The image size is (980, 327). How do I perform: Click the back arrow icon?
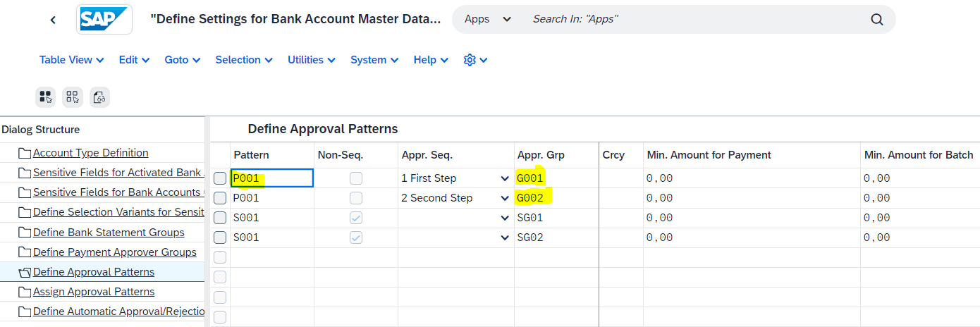pyautogui.click(x=53, y=20)
